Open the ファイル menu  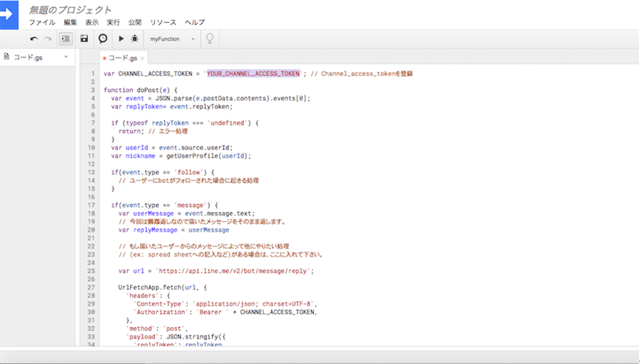pyautogui.click(x=42, y=23)
